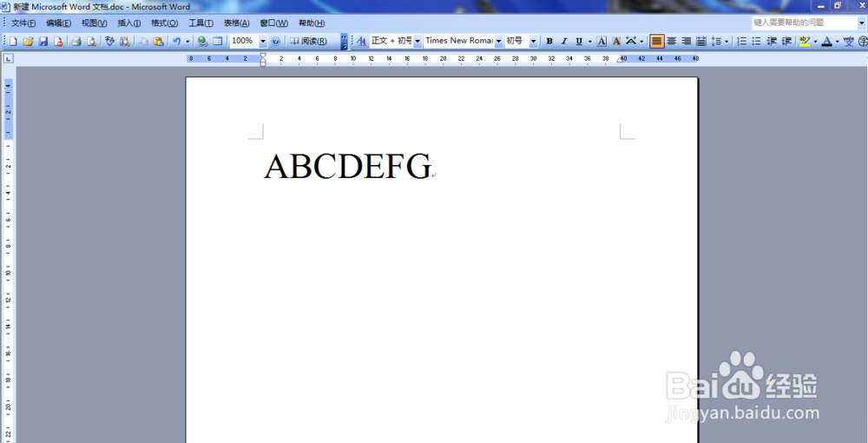868x443 pixels.
Task: Open the 视图(V) menu
Action: [x=94, y=23]
